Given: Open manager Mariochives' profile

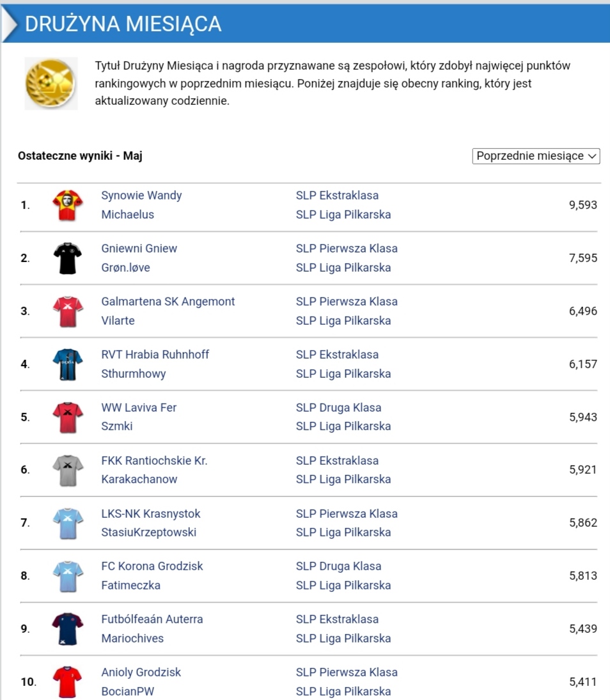Looking at the screenshot, I should pos(132,639).
